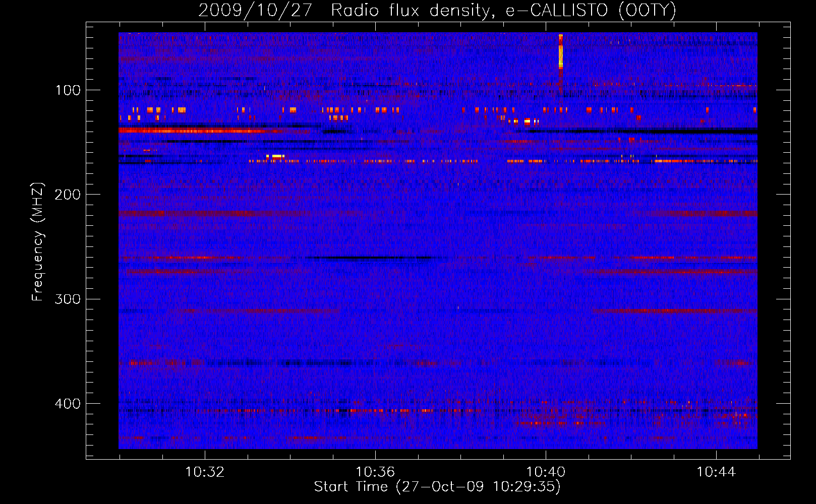Click the 200 frequency tick label

coord(68,195)
